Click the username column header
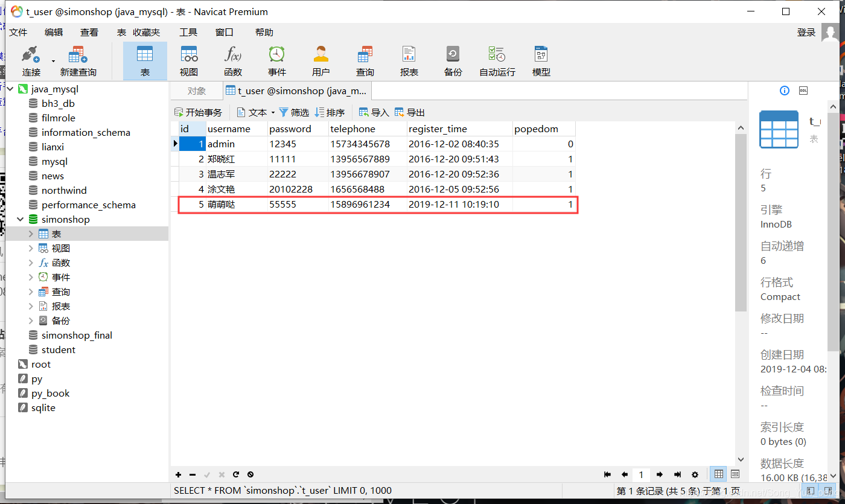The image size is (845, 504). [237, 129]
